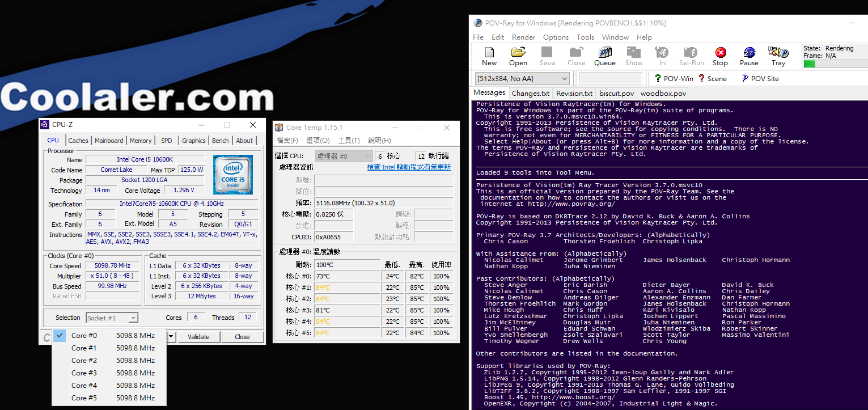This screenshot has width=868, height=410.
Task: Switch to the Revision.txt tab in POV-Ray
Action: click(x=574, y=93)
